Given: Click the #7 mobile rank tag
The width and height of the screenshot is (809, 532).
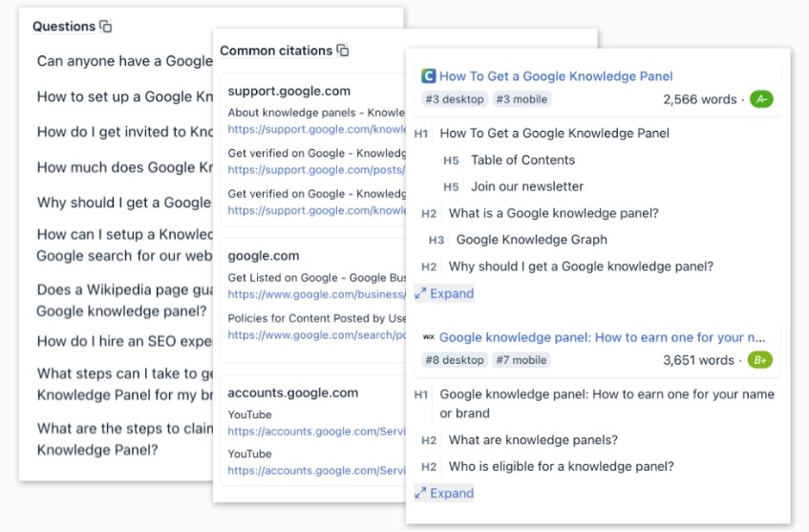Looking at the screenshot, I should point(522,360).
